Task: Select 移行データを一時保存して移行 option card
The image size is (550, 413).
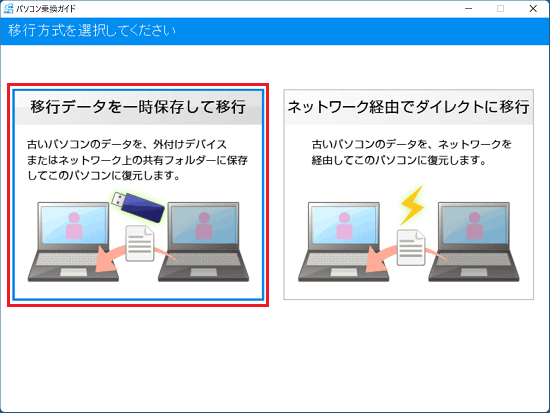Action: tap(138, 195)
